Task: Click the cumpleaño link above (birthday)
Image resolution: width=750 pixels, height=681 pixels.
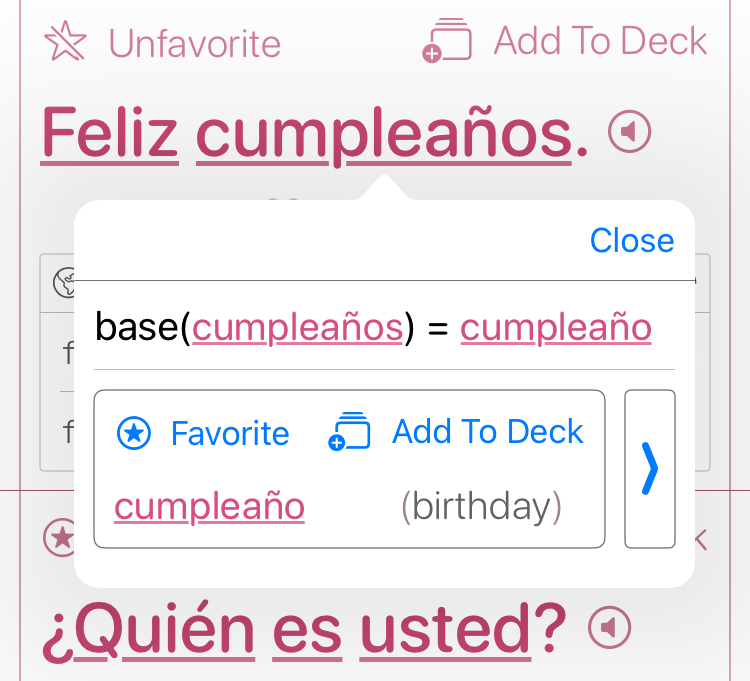Action: click(x=209, y=507)
